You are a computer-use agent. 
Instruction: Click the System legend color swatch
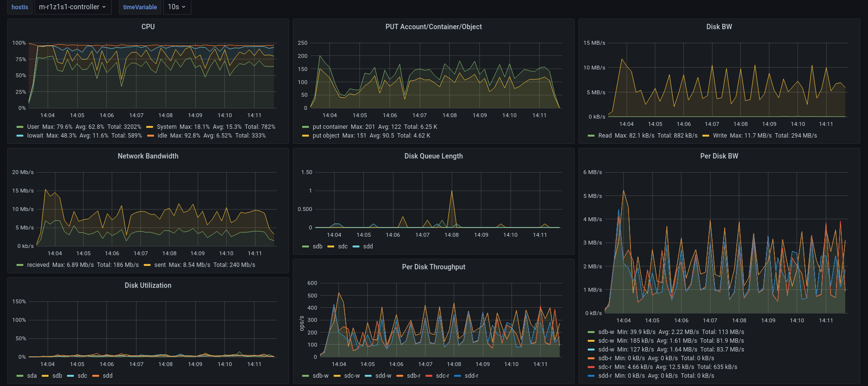[150, 127]
